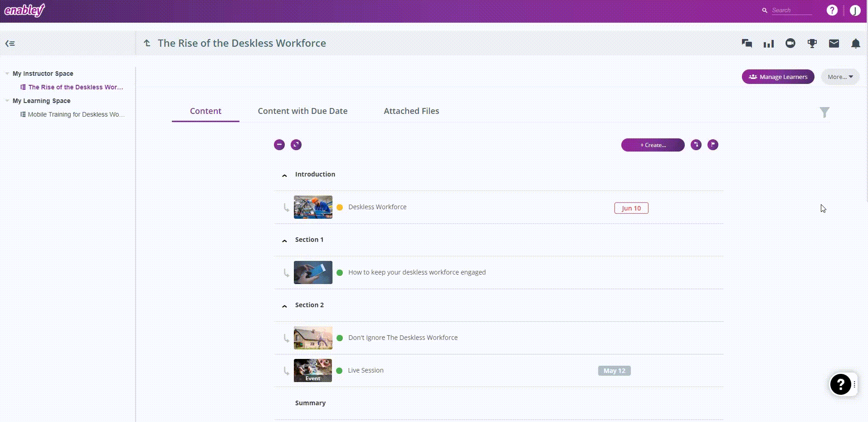
Task: Collapse the left sidebar panel
Action: pyautogui.click(x=10, y=44)
